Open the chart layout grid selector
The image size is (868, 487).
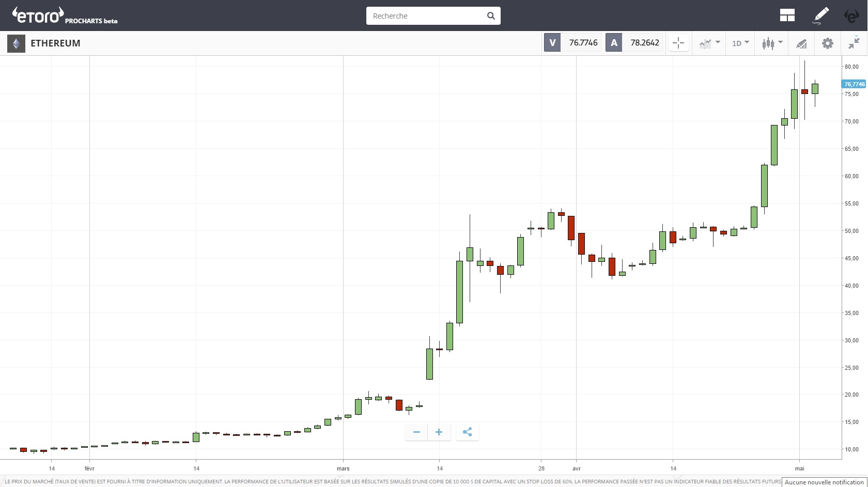click(787, 15)
